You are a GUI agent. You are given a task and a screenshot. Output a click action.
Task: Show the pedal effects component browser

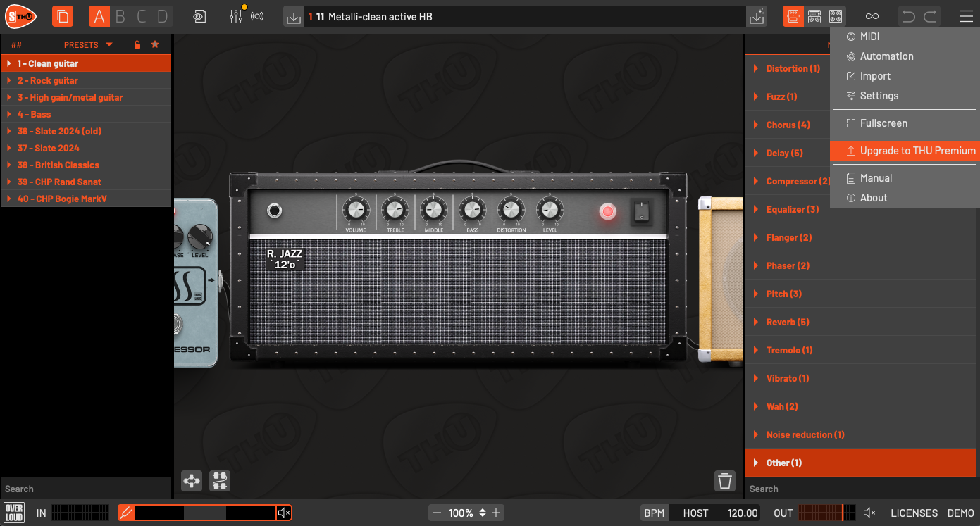(793, 16)
